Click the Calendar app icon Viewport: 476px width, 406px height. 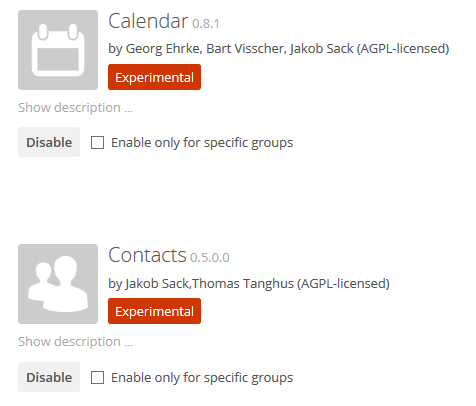(x=58, y=50)
